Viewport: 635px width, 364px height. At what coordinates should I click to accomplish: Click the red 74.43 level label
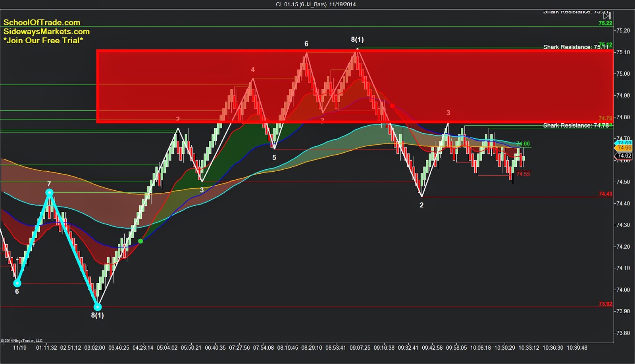(x=605, y=194)
